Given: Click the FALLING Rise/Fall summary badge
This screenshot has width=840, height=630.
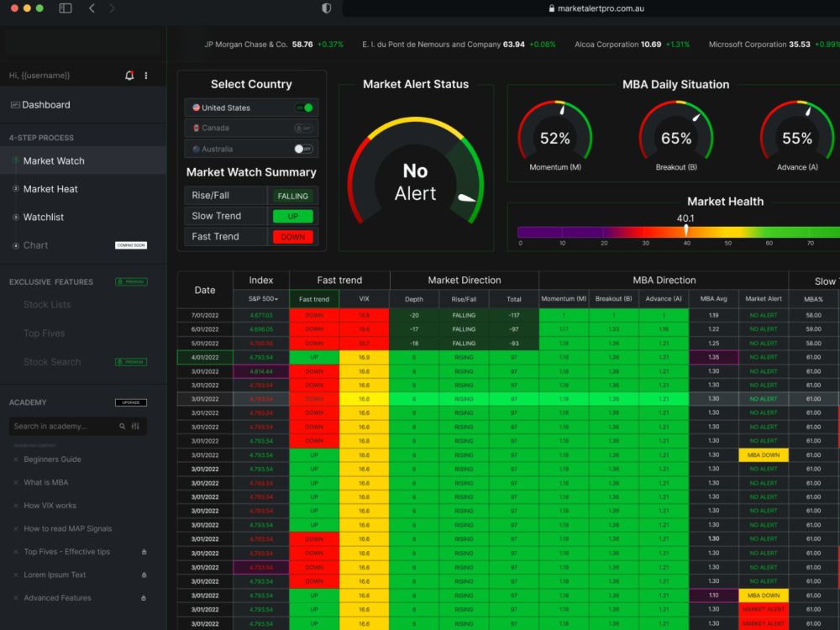Looking at the screenshot, I should [x=292, y=196].
